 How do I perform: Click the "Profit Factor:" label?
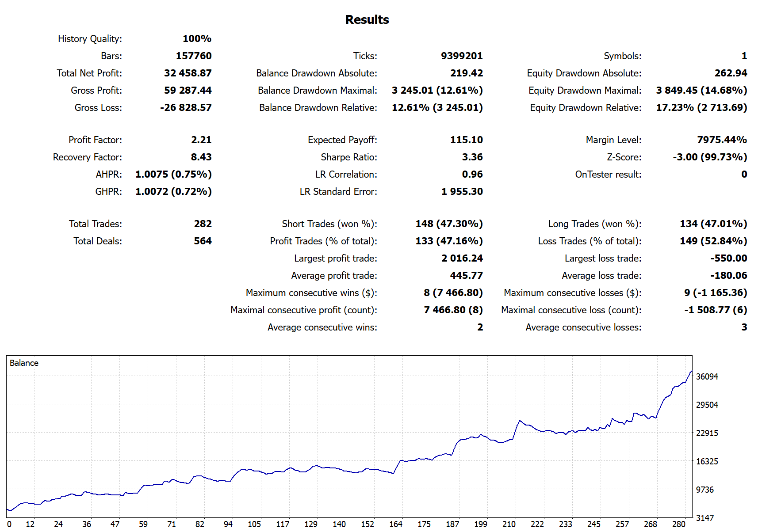[95, 140]
